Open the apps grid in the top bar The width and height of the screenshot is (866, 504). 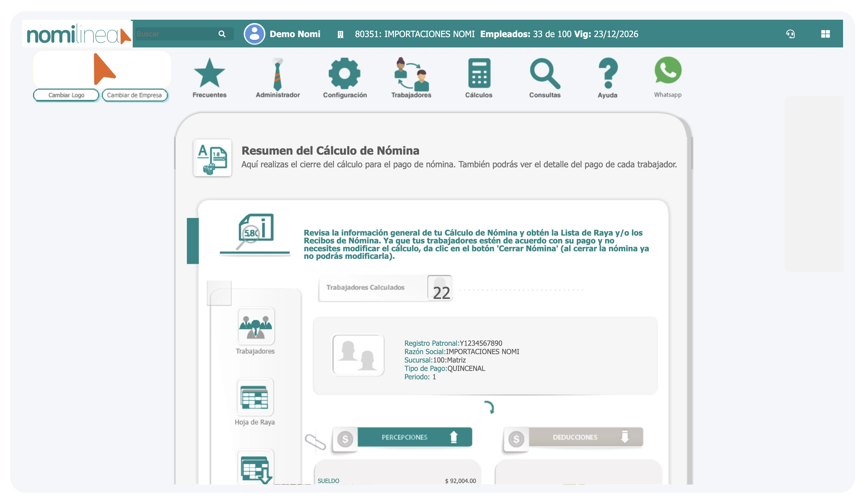point(825,34)
